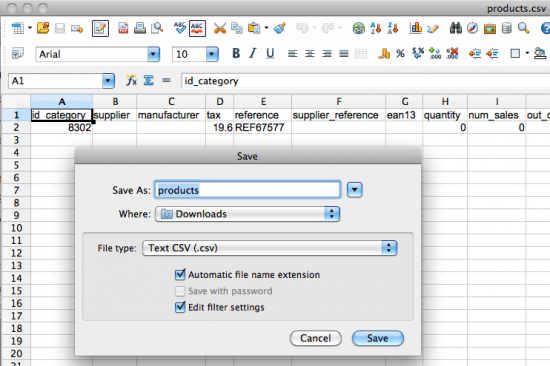550x366 pixels.
Task: Click the formula input line
Action: 365,81
